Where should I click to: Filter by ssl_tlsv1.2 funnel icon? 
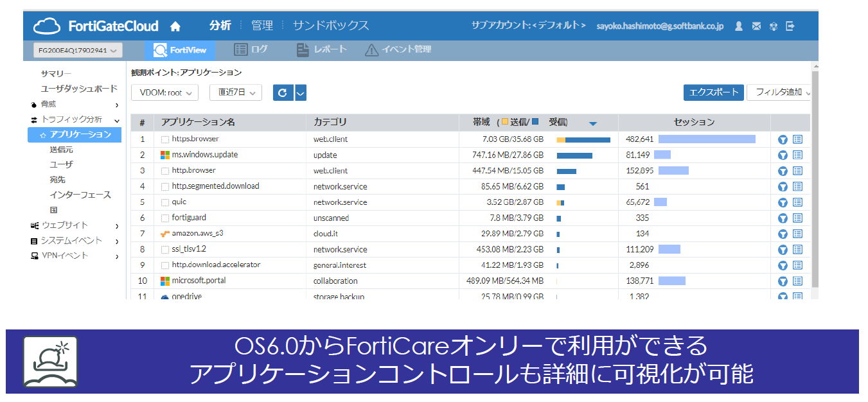783,249
